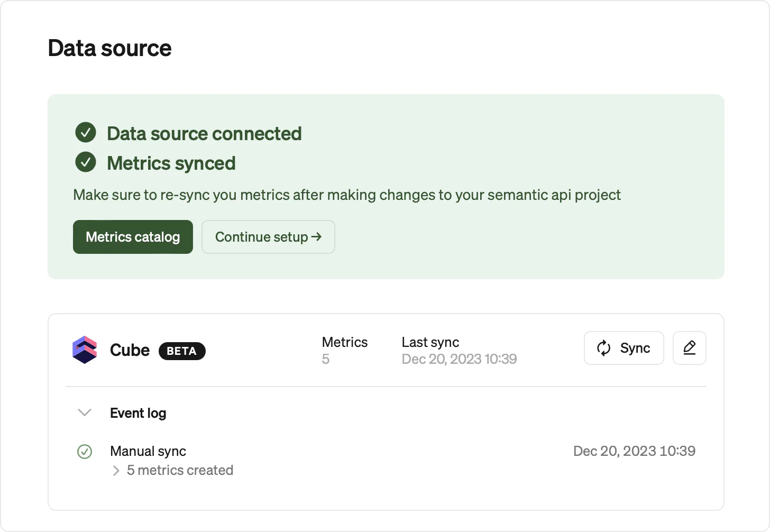Click the Data source page heading
This screenshot has width=770, height=532.
(110, 48)
